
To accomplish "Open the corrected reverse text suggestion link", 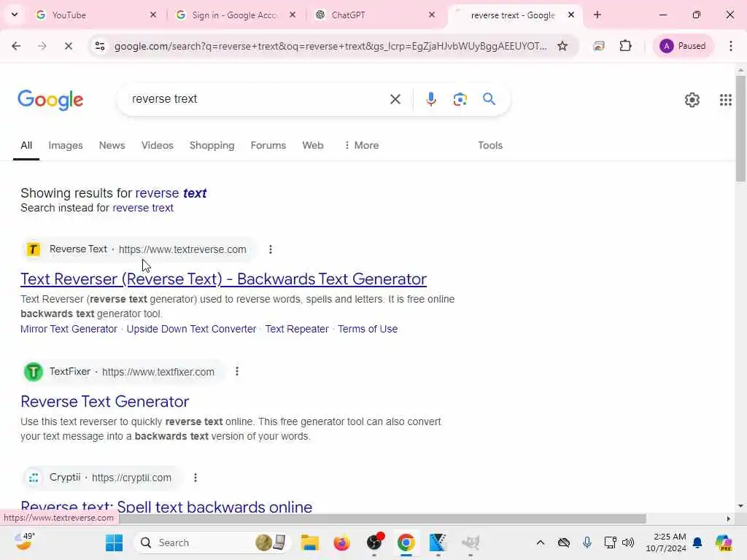I will (x=171, y=192).
